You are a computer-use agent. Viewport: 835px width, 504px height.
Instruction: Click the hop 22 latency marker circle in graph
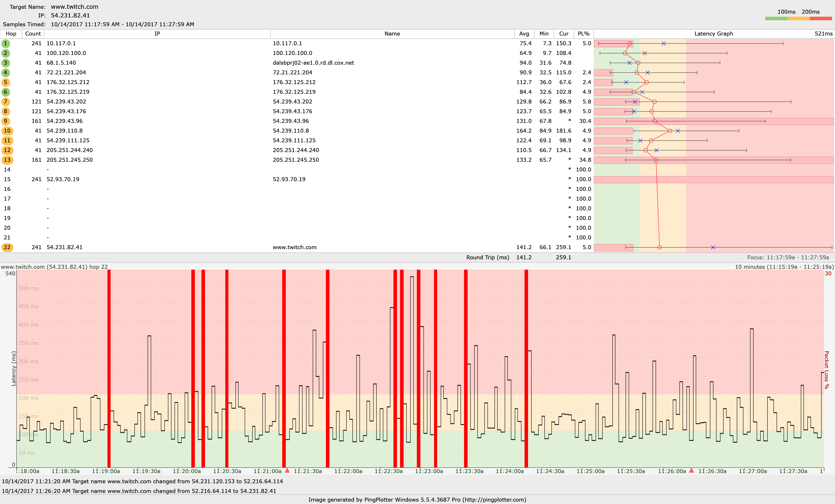click(659, 247)
